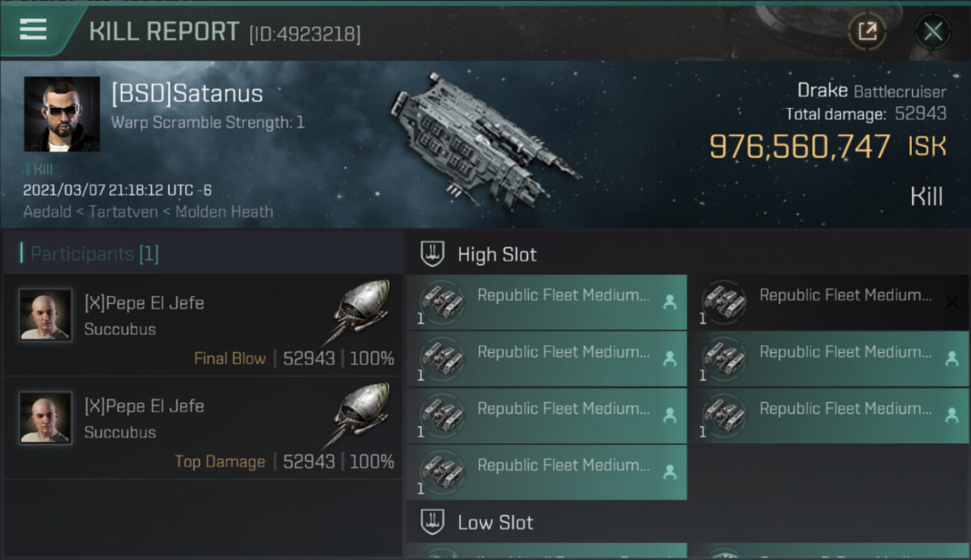Click the first High Slot Republic Fleet module

click(x=546, y=302)
